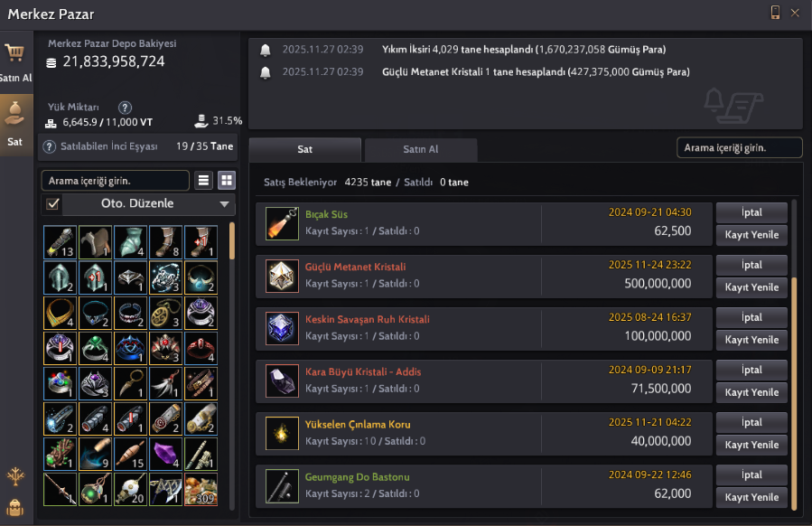The width and height of the screenshot is (812, 526).
Task: Switch inventory to grid view icon
Action: tap(227, 181)
